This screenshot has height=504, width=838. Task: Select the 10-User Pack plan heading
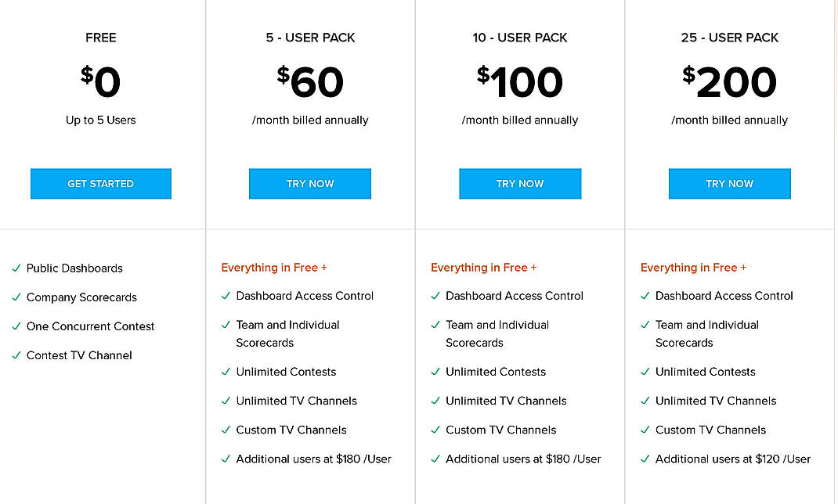(x=520, y=37)
